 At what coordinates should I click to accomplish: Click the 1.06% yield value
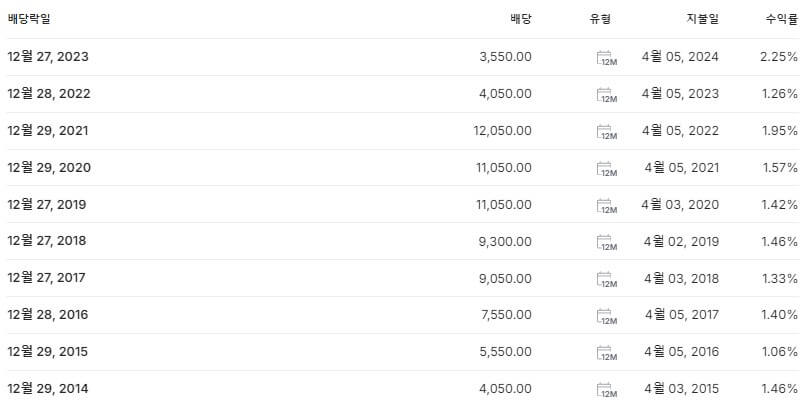pos(780,352)
